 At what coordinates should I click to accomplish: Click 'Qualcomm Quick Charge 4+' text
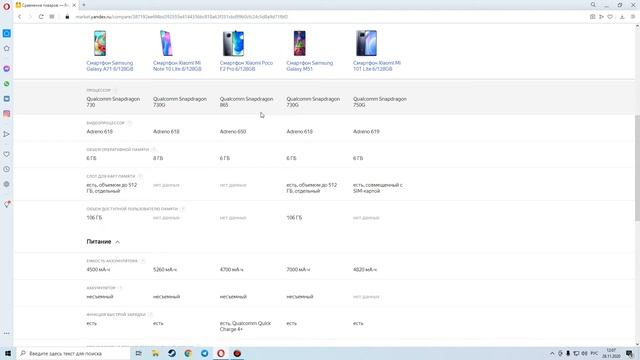coord(245,326)
